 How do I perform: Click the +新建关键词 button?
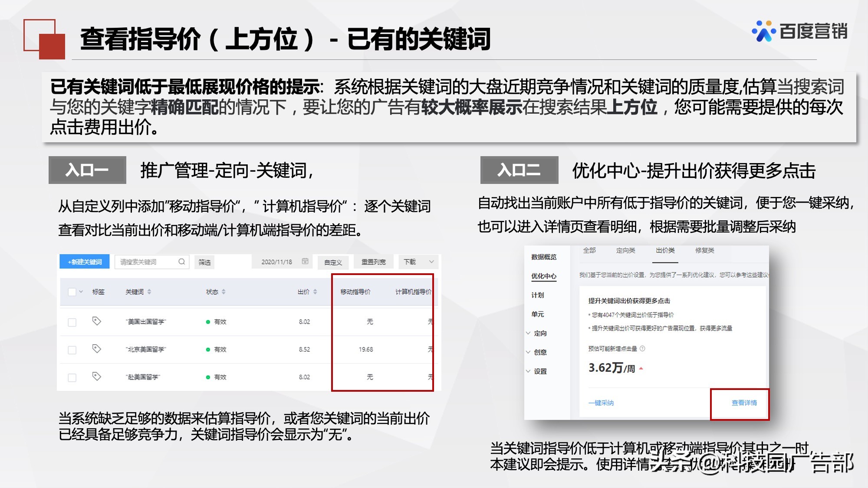pyautogui.click(x=84, y=262)
